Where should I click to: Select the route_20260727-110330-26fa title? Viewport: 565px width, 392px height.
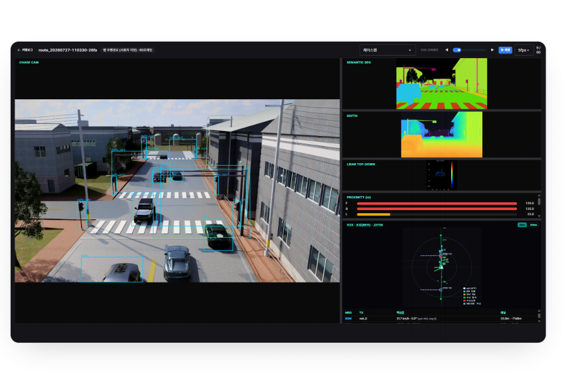68,50
